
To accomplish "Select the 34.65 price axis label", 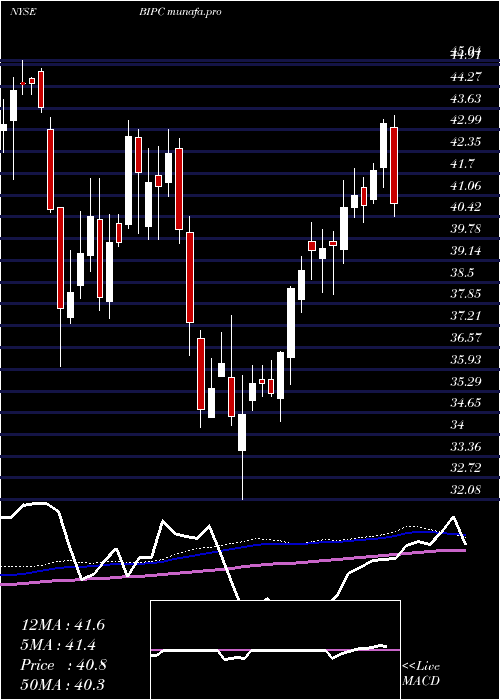I will 467,403.
